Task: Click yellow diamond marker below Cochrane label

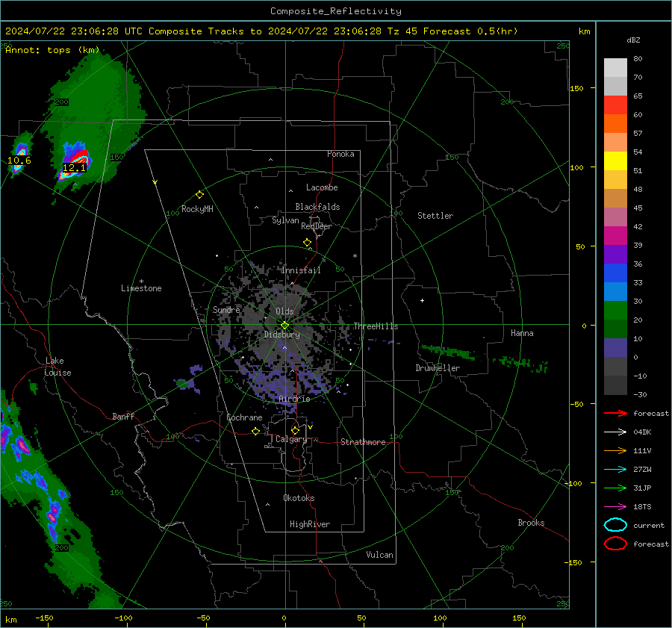Action: tap(255, 432)
